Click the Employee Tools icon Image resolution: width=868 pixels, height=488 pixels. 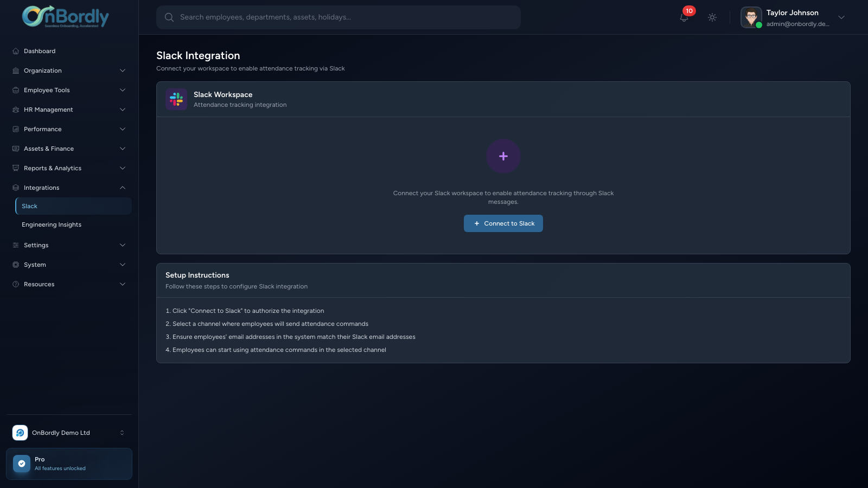(16, 90)
